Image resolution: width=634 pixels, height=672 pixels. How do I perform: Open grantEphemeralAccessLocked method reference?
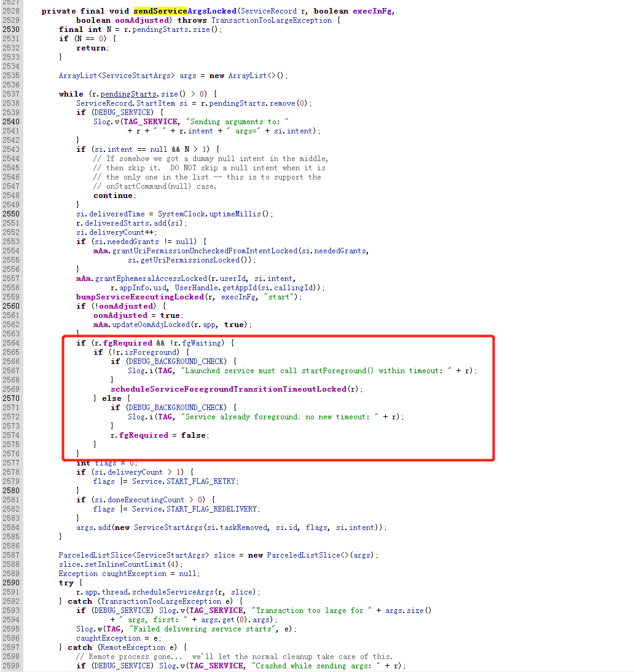[x=151, y=279]
